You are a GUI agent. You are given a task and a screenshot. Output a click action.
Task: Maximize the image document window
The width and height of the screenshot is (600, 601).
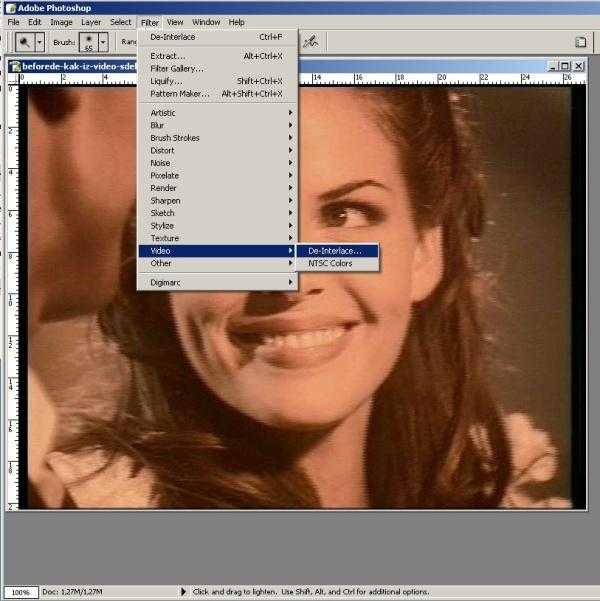point(565,66)
